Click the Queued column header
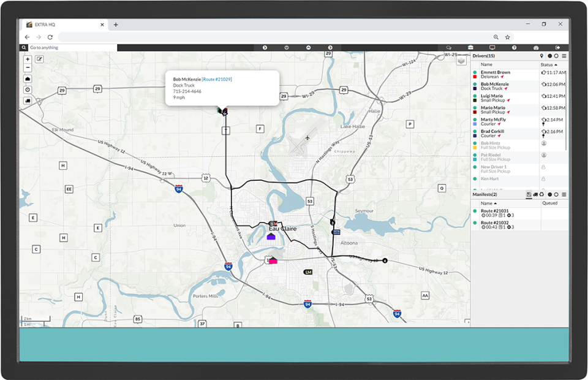This screenshot has height=380, width=588. (x=550, y=203)
